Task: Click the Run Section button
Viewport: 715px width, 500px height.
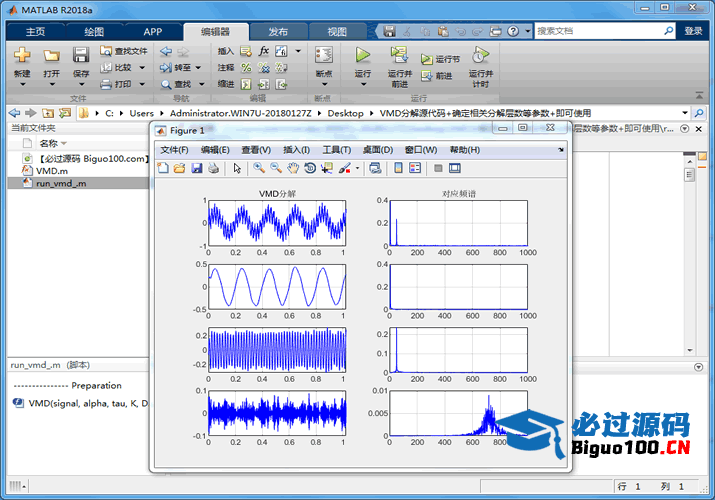Action: pyautogui.click(x=440, y=59)
